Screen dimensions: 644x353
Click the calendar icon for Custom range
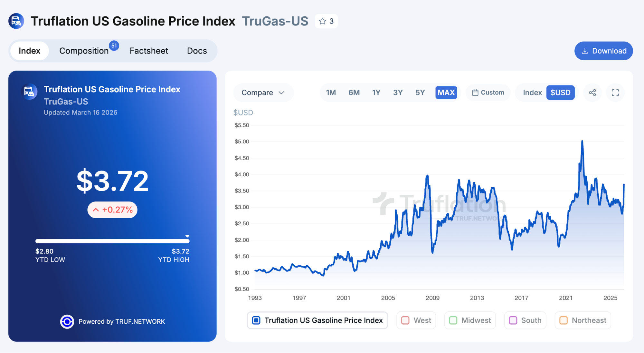click(x=475, y=93)
